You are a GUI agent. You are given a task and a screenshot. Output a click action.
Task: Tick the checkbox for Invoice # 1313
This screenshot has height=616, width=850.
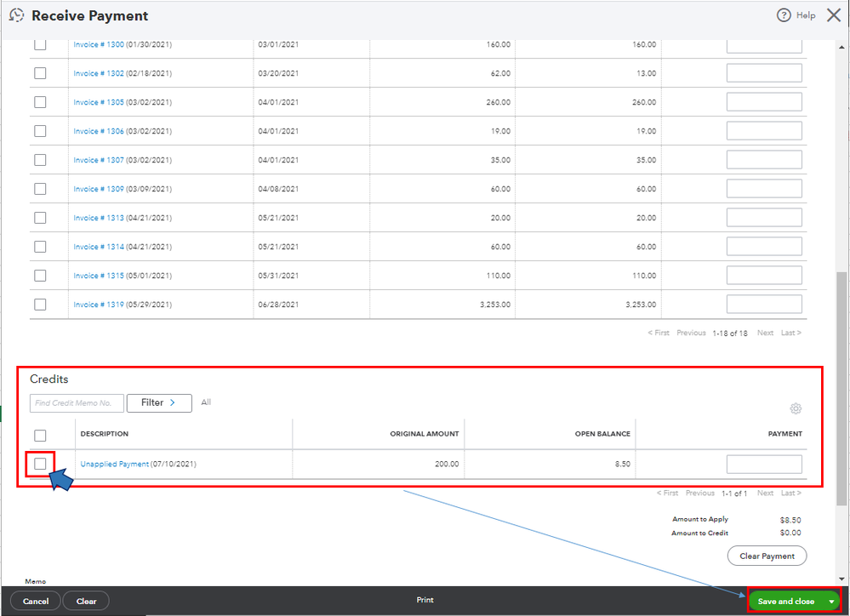tap(40, 218)
